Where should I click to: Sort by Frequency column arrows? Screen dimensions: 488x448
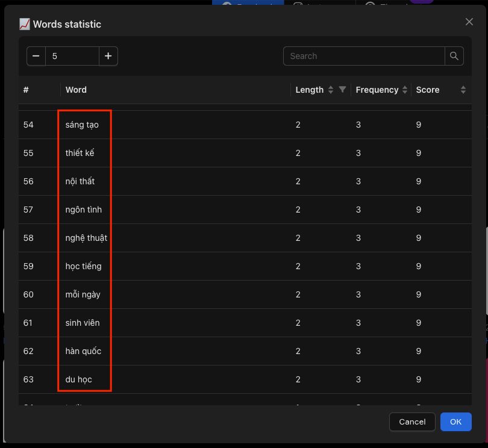(405, 90)
